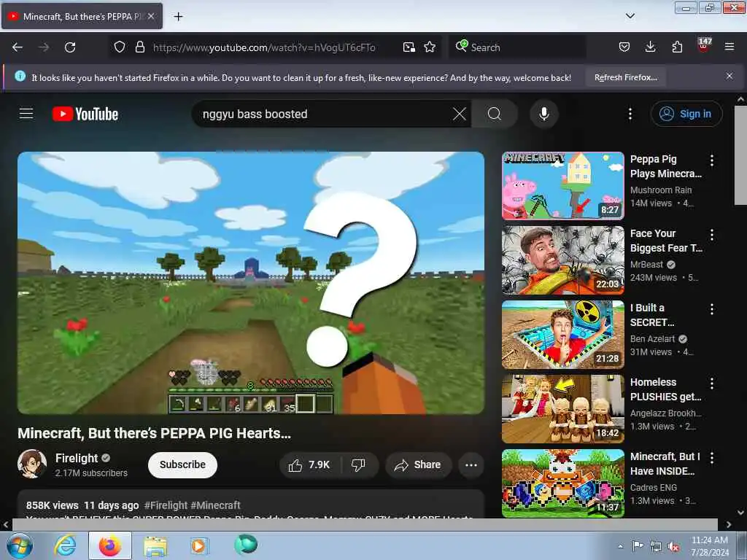747x560 pixels.
Task: Open more actions ellipsis under the video
Action: point(471,464)
